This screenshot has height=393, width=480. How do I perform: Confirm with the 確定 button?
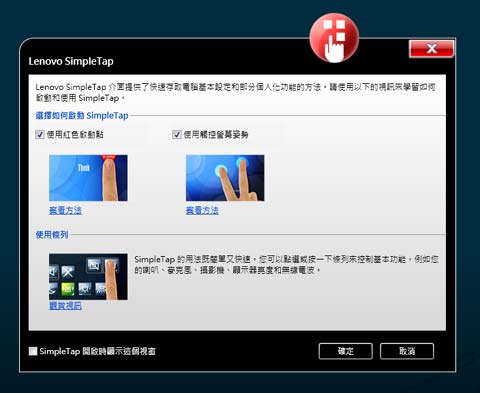[346, 351]
